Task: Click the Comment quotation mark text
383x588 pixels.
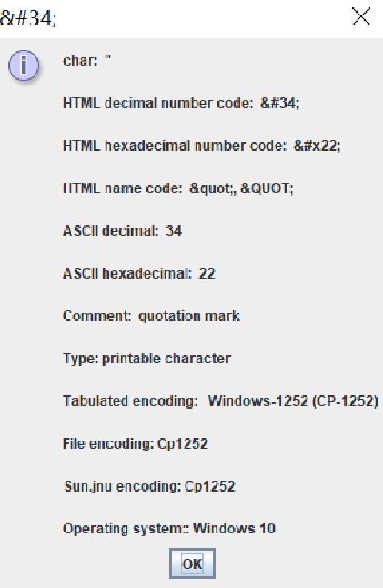Action: pos(151,316)
